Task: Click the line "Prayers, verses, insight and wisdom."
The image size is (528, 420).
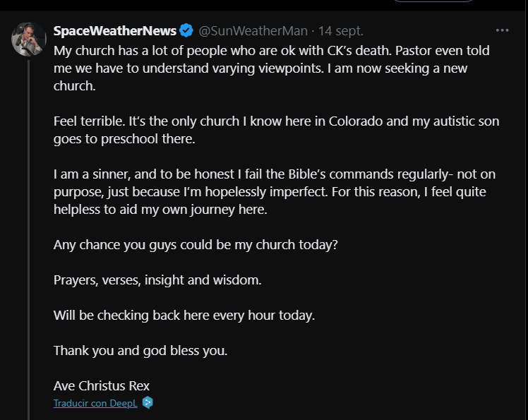Action: click(157, 280)
